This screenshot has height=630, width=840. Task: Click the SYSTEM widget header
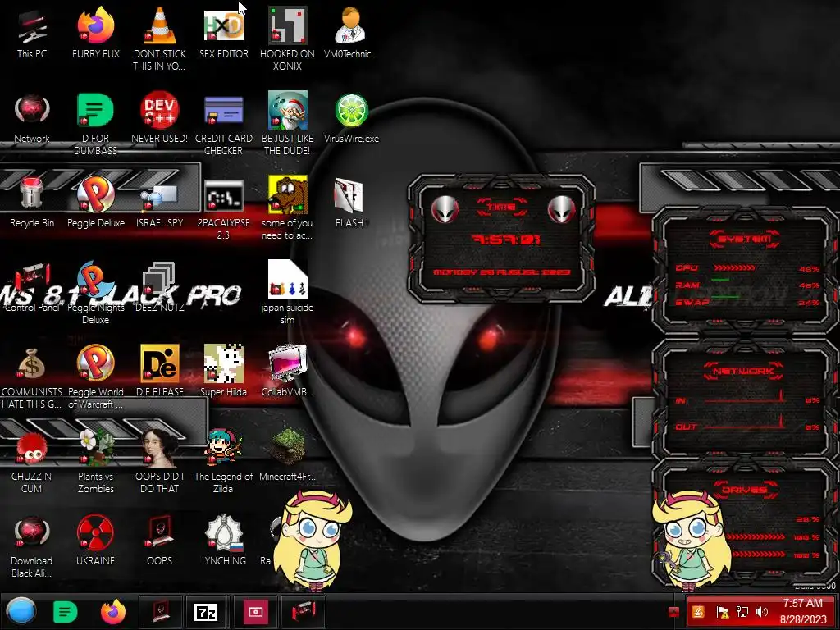coord(745,239)
